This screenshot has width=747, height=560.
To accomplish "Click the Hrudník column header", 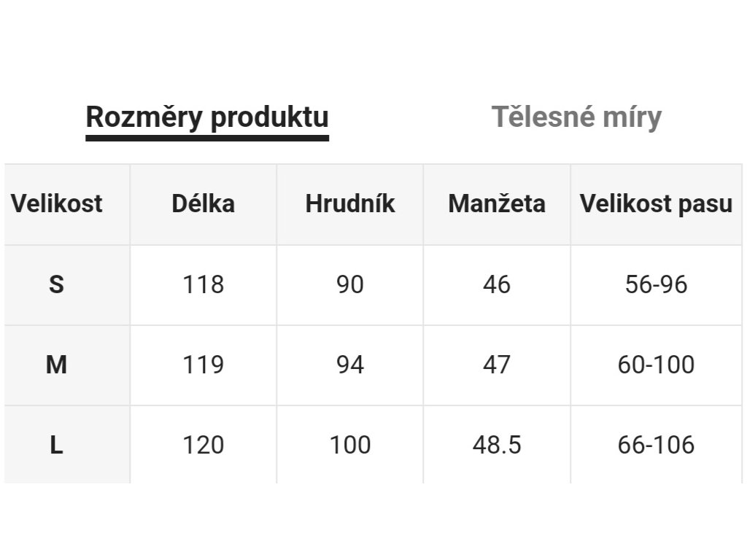I will coord(350,204).
